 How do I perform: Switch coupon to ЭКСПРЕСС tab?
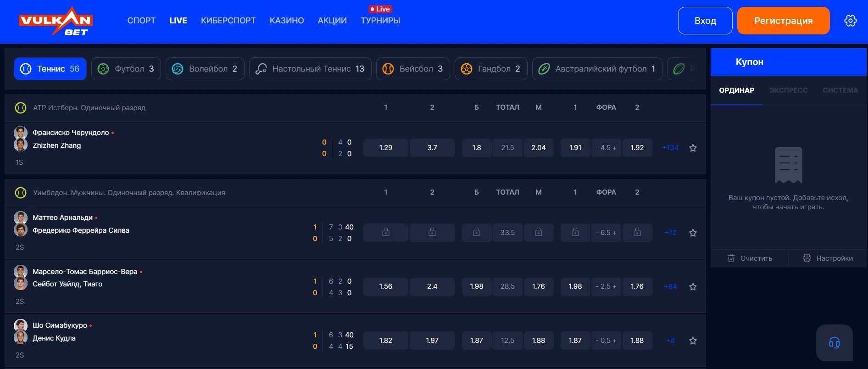click(x=788, y=90)
